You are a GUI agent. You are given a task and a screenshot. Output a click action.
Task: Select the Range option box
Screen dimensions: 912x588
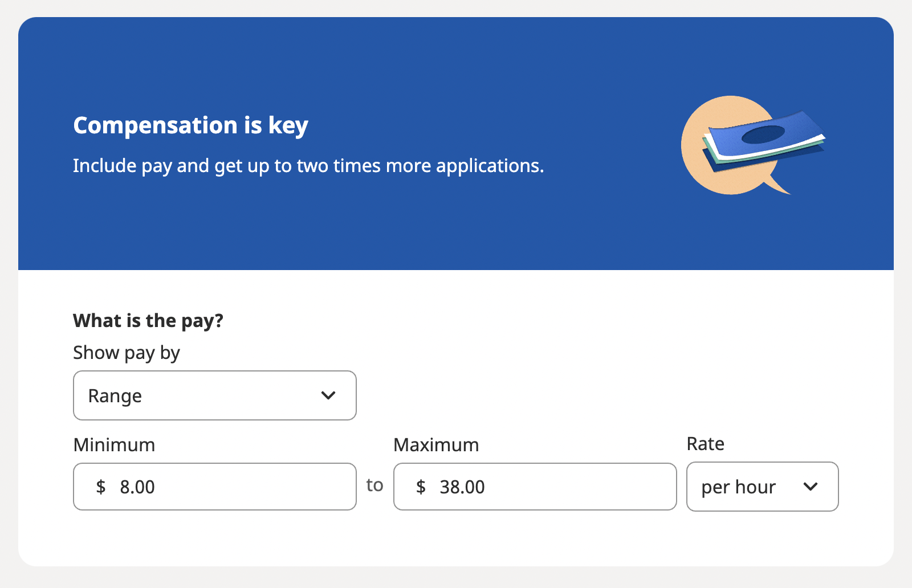(215, 395)
